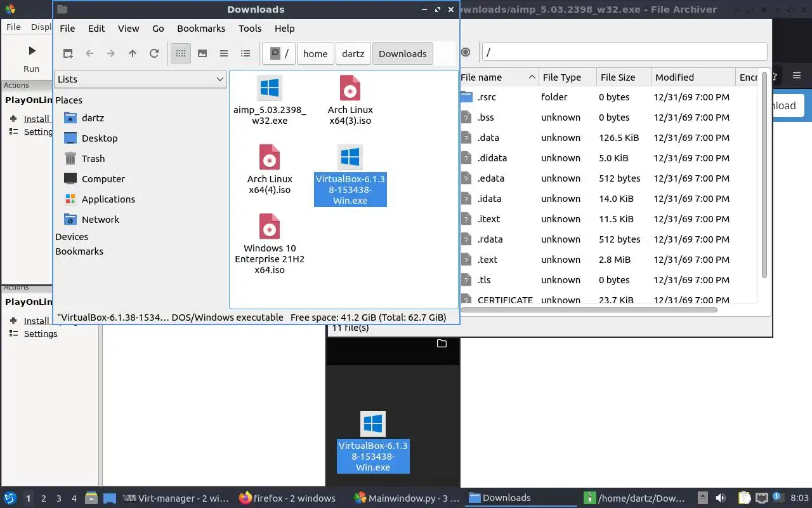
Task: Click the lower Settings link in PlayOnLinux
Action: coord(41,333)
